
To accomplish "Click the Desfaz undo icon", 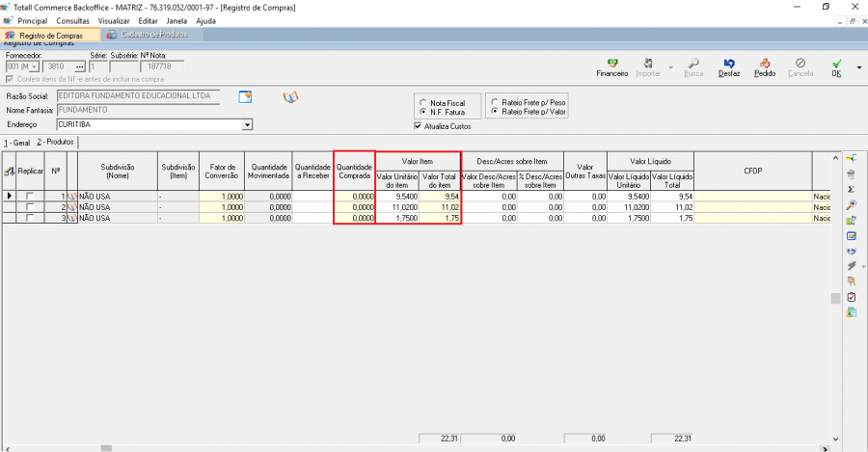I will click(728, 66).
